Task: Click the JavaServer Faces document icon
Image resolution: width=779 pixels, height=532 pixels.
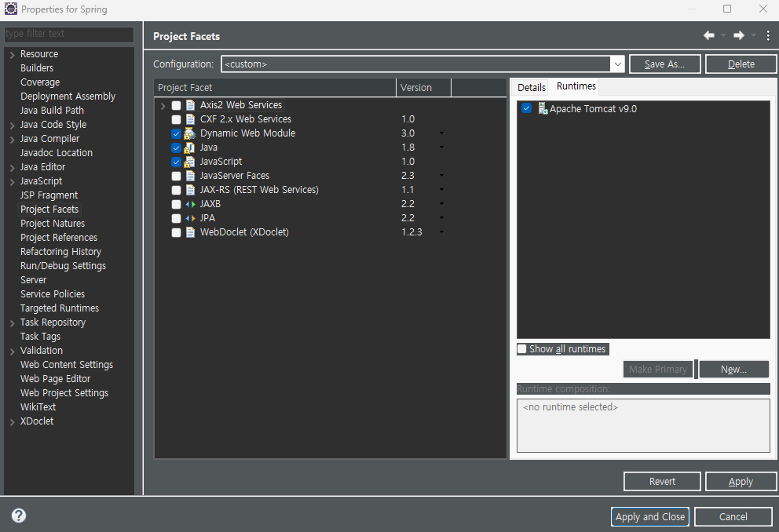Action: point(190,176)
